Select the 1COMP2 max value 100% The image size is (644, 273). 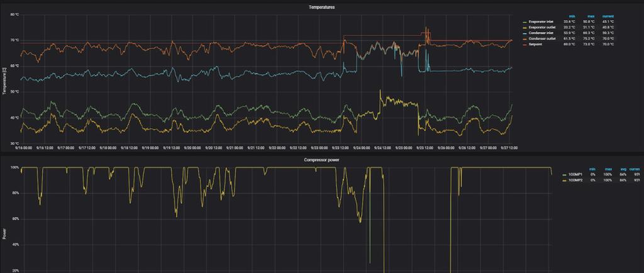click(607, 181)
